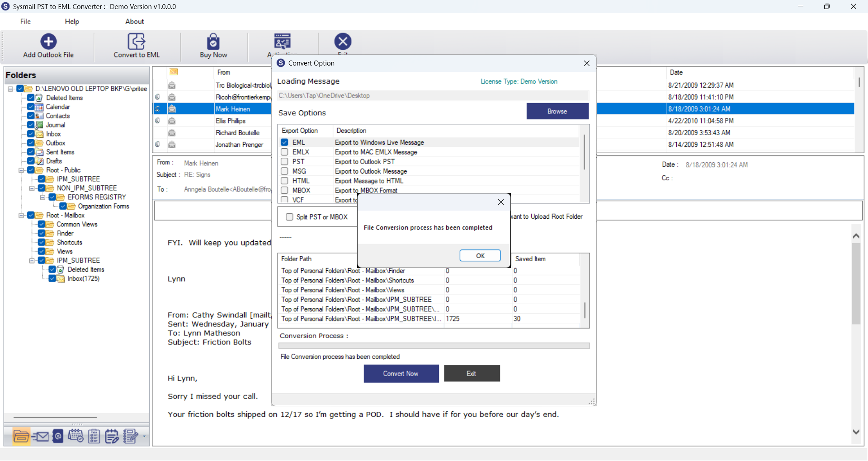Screen dimensions: 868x461
Task: Click the Convert to EML toolbar icon
Action: point(137,42)
